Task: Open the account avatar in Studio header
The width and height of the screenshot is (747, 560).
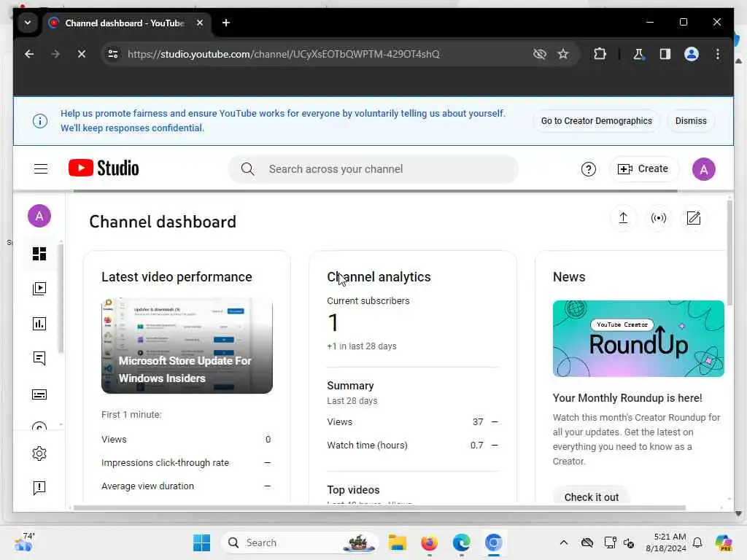Action: [x=704, y=169]
